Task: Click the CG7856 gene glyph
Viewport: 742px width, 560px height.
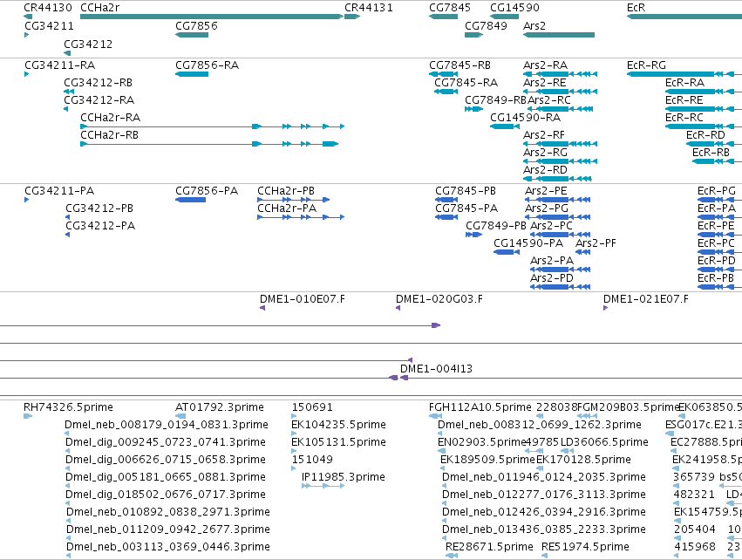Action: [x=192, y=35]
